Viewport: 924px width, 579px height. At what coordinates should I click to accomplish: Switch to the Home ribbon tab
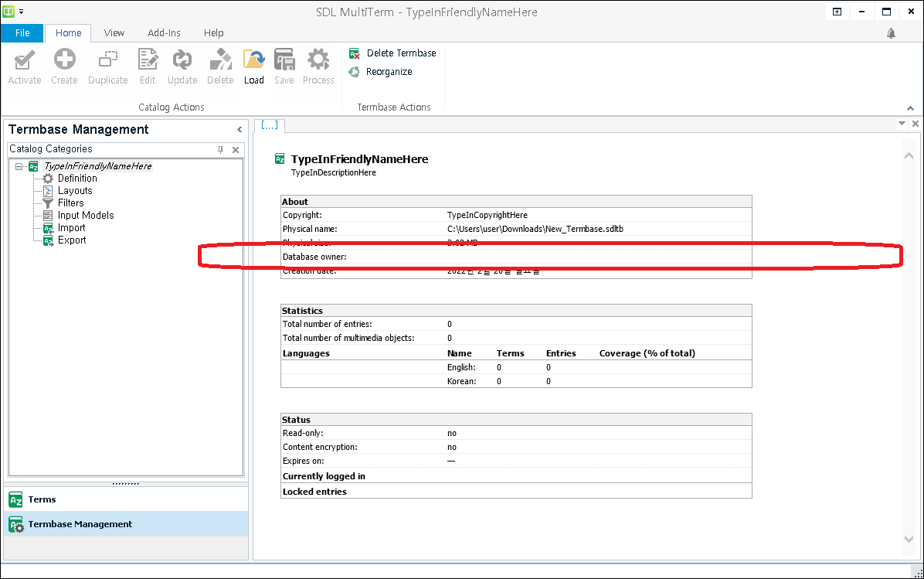tap(68, 33)
